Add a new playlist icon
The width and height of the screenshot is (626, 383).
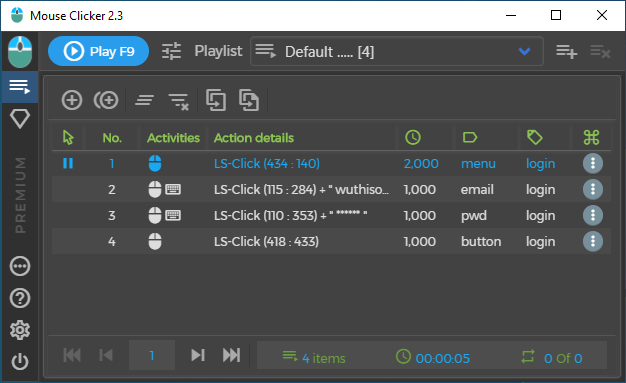[567, 52]
